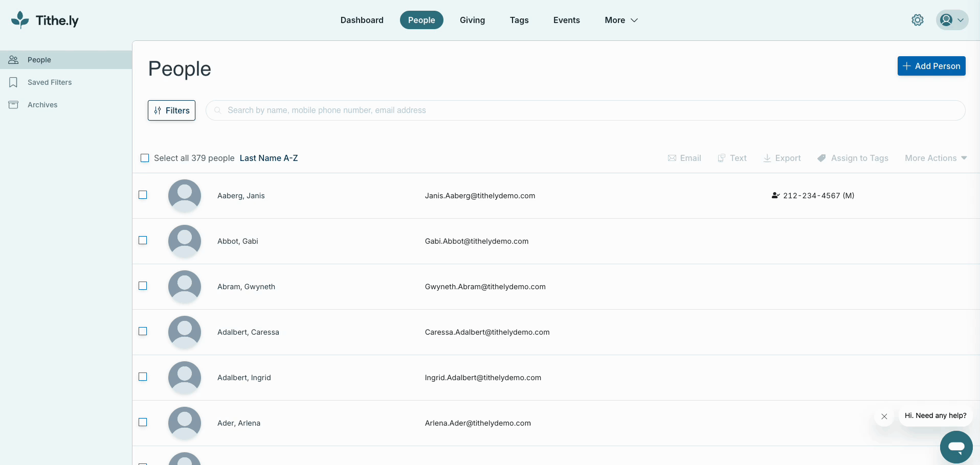The width and height of the screenshot is (980, 465).
Task: Open the Saved Filters sidebar item
Action: pyautogui.click(x=66, y=82)
